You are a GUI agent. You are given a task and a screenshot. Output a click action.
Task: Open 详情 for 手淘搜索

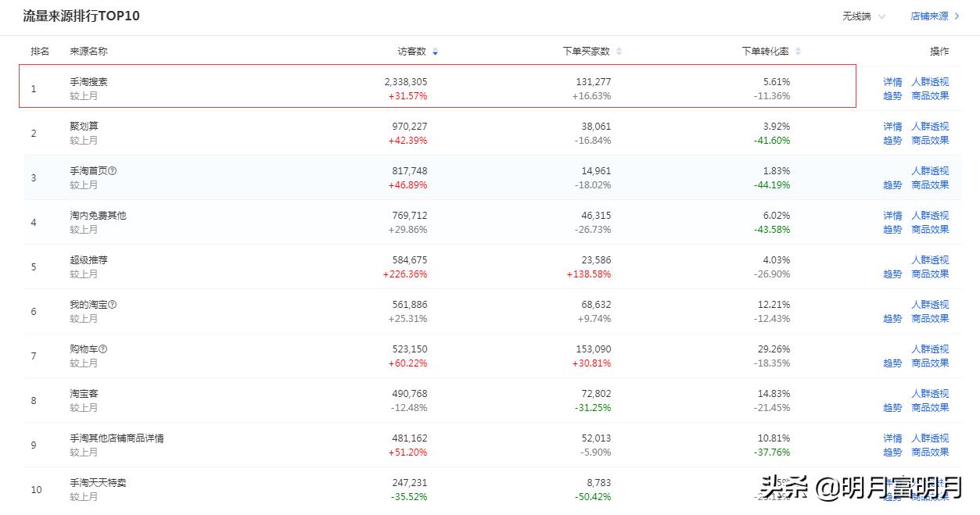pos(892,82)
